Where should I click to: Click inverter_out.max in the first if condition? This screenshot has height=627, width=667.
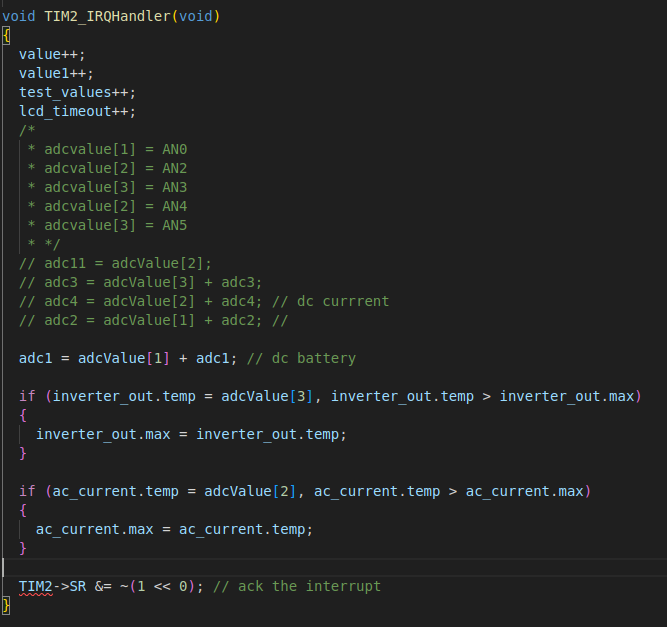566,396
